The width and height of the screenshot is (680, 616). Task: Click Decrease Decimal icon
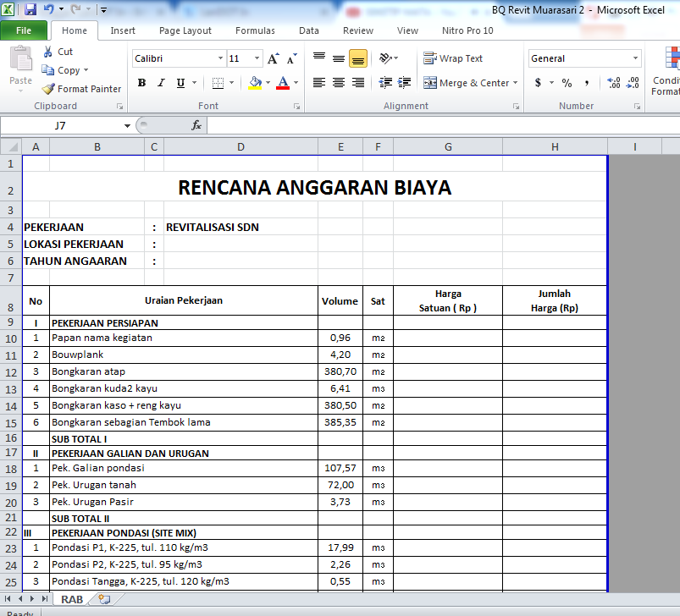633,83
